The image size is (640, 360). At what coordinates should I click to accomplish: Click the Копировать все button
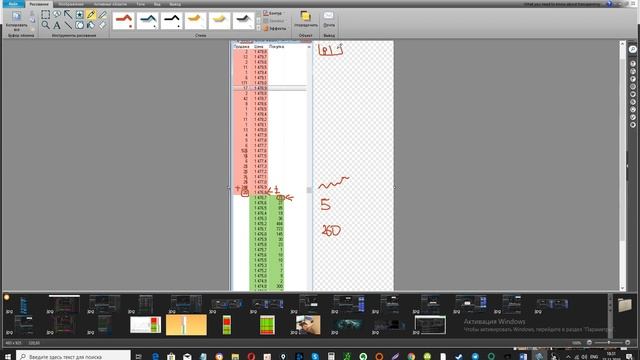tap(16, 21)
